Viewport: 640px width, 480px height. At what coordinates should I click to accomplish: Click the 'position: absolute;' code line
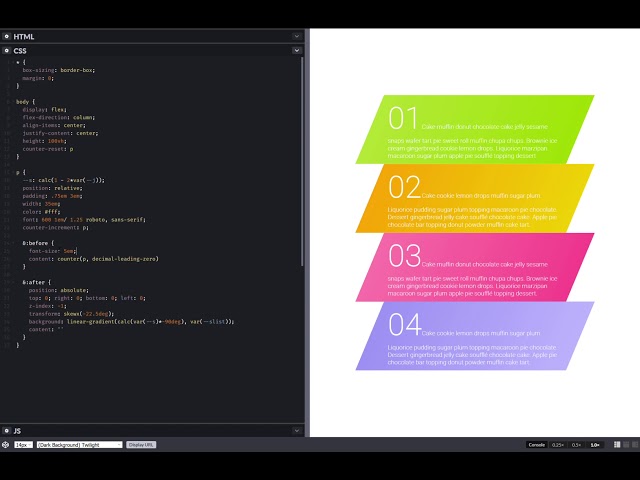59,290
